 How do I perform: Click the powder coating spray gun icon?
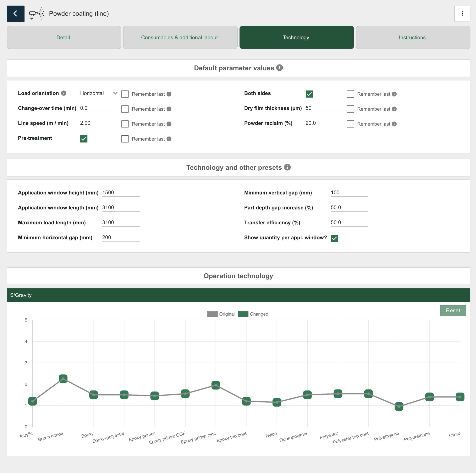pos(37,13)
